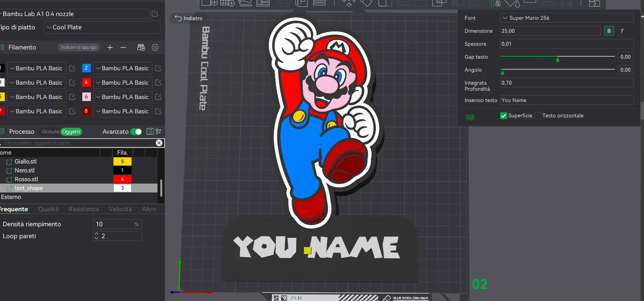Edit preset icon left of pink swatch 6

72,97
